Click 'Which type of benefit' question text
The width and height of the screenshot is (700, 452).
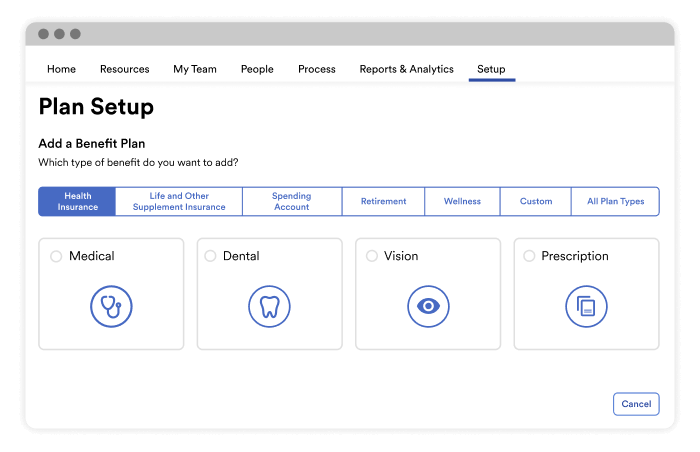[138, 163]
